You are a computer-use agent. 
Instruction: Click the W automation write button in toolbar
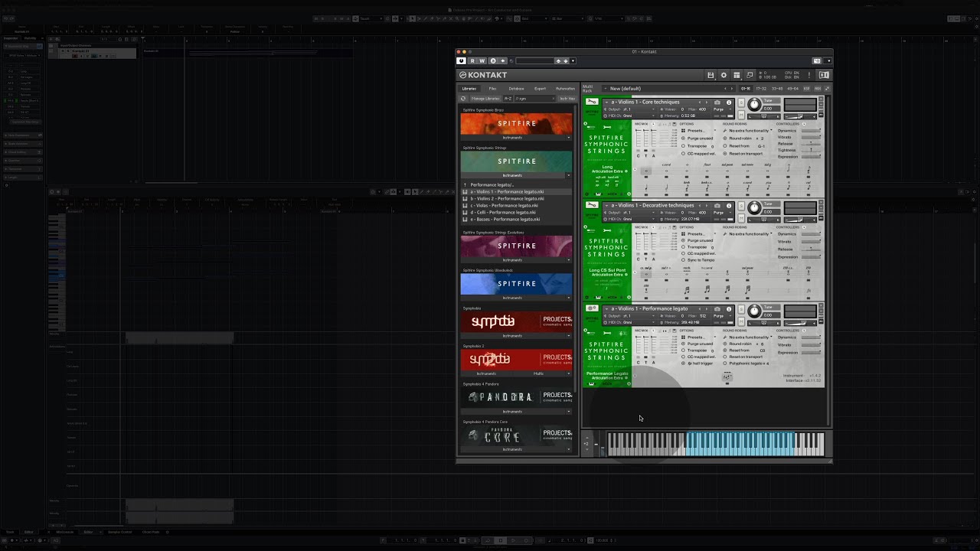(x=482, y=61)
